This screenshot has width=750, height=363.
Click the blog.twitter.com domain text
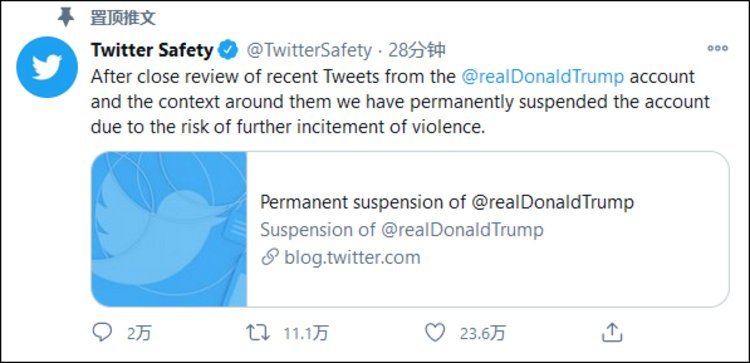tap(352, 258)
